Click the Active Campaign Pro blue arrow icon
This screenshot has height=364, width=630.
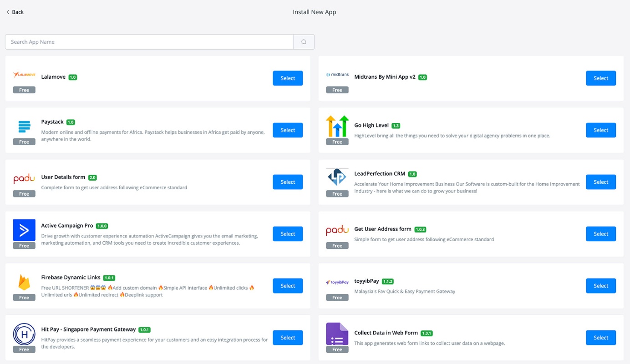click(24, 230)
